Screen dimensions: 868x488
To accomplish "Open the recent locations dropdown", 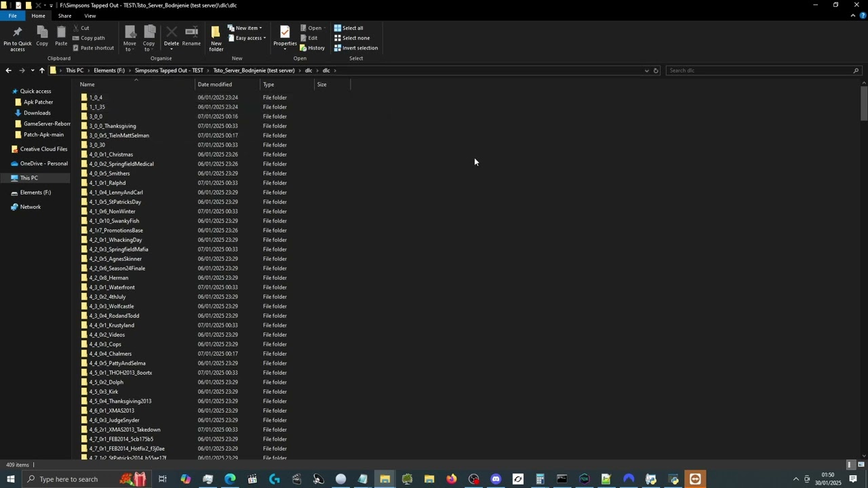I will point(32,70).
